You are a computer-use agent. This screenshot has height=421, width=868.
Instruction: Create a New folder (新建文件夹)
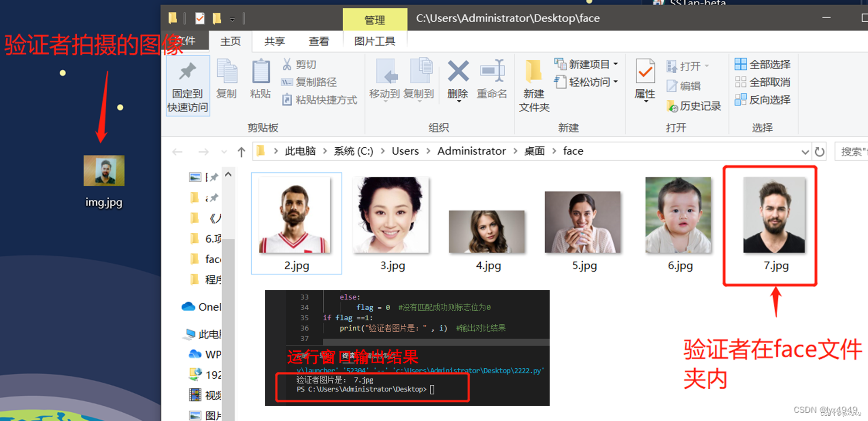[534, 86]
